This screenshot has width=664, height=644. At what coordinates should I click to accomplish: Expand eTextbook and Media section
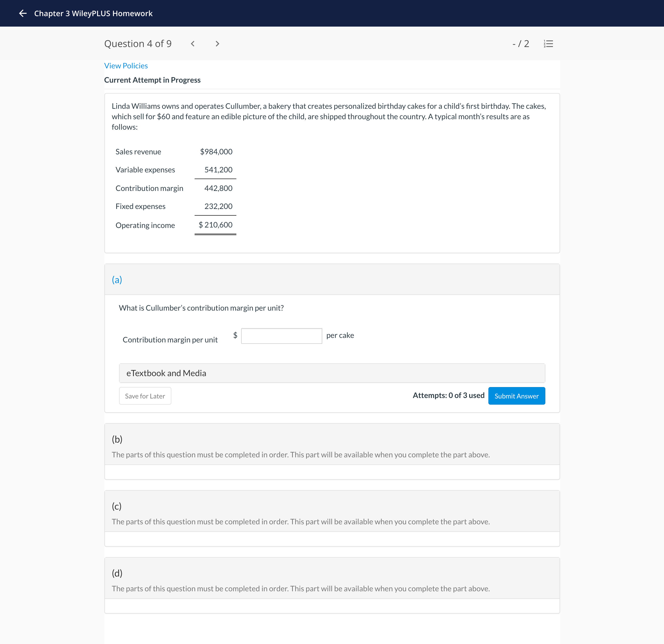(332, 373)
